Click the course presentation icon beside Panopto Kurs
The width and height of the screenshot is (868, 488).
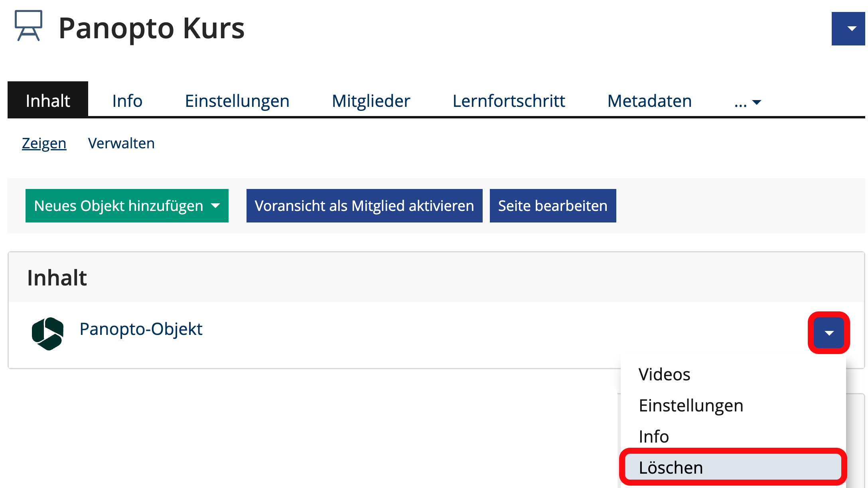tap(28, 26)
